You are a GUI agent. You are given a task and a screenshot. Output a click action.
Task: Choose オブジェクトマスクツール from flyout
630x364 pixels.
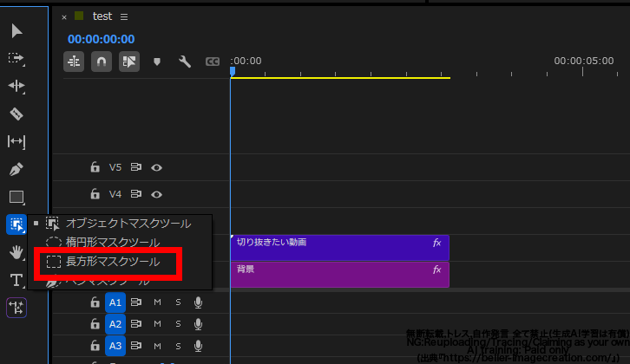[119, 223]
